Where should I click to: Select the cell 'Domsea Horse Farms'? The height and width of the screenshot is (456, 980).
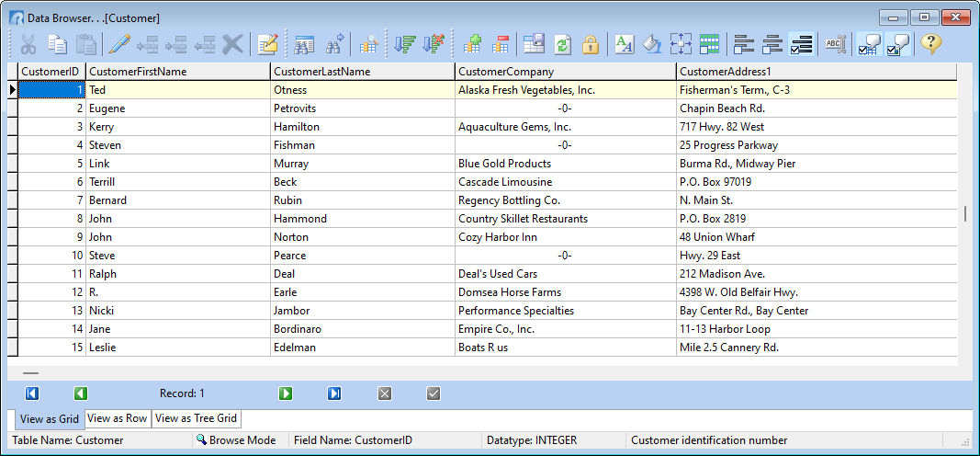point(566,292)
